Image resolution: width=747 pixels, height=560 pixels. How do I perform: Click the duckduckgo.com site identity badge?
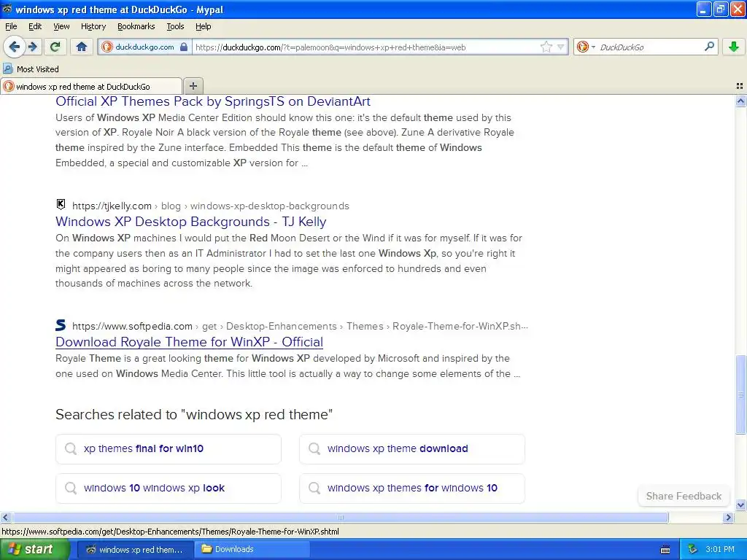coord(145,47)
